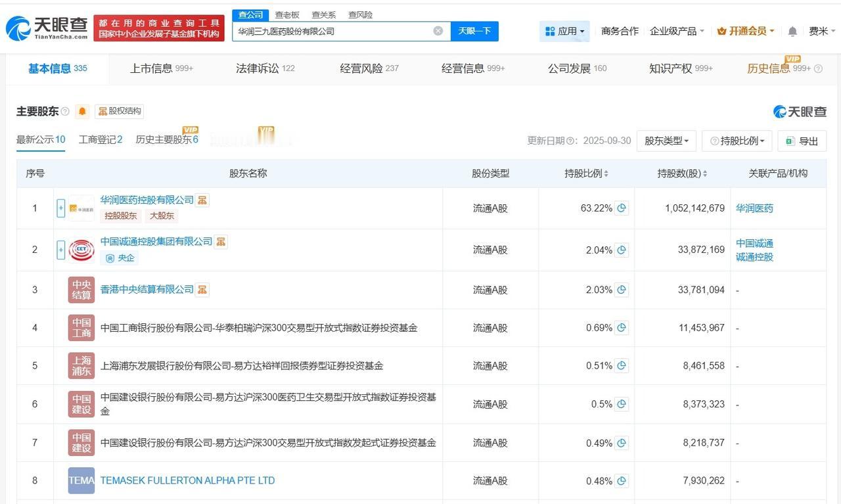Open the 应用 dropdown menu
Screen dimensions: 841x504
565,31
